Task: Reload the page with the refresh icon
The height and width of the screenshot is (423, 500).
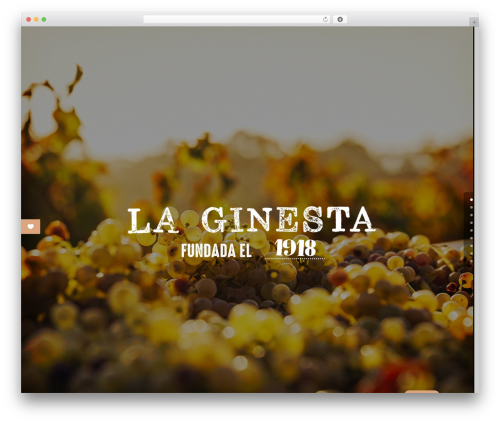Action: click(325, 19)
